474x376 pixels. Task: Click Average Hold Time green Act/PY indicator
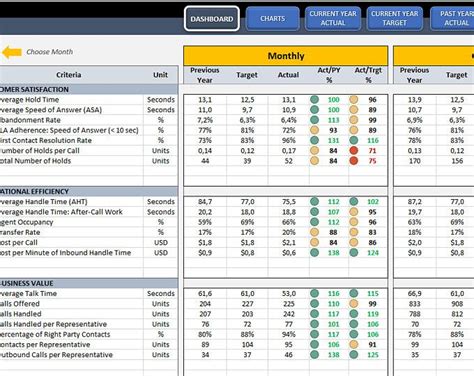pos(314,100)
